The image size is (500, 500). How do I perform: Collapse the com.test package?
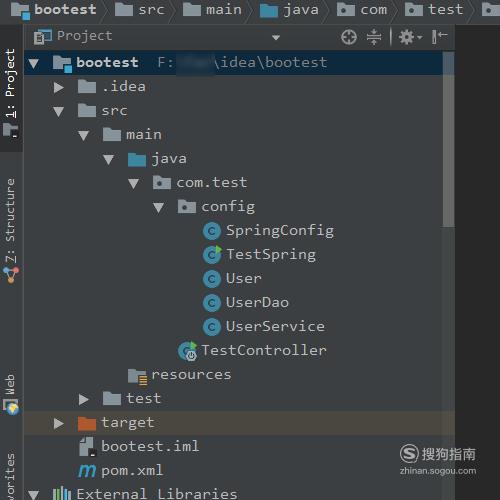(x=133, y=183)
